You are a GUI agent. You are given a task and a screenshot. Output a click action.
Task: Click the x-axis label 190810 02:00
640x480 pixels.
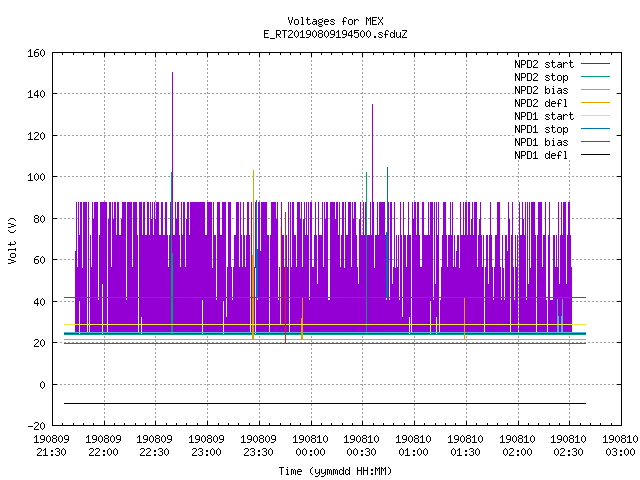click(517, 446)
